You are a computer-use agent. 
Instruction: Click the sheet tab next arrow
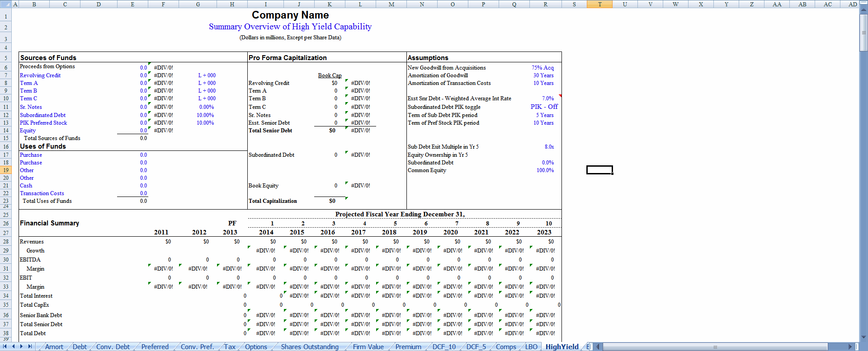point(21,346)
